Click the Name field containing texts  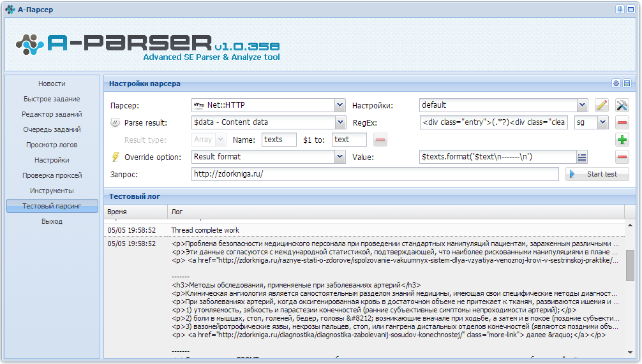click(279, 140)
